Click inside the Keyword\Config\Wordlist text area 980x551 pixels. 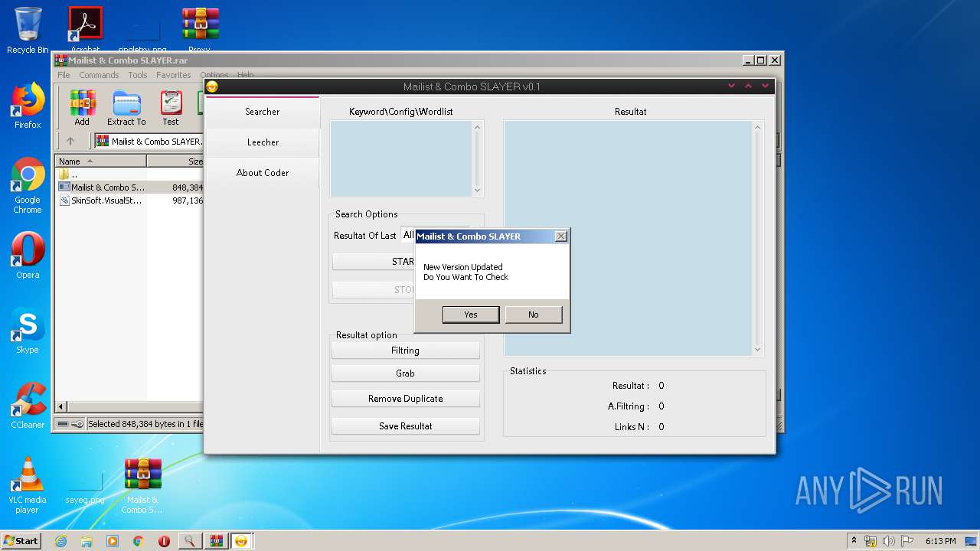click(400, 158)
